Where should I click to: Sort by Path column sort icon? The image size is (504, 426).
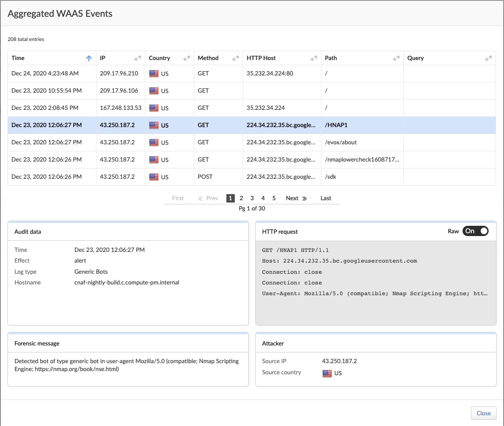(x=396, y=58)
